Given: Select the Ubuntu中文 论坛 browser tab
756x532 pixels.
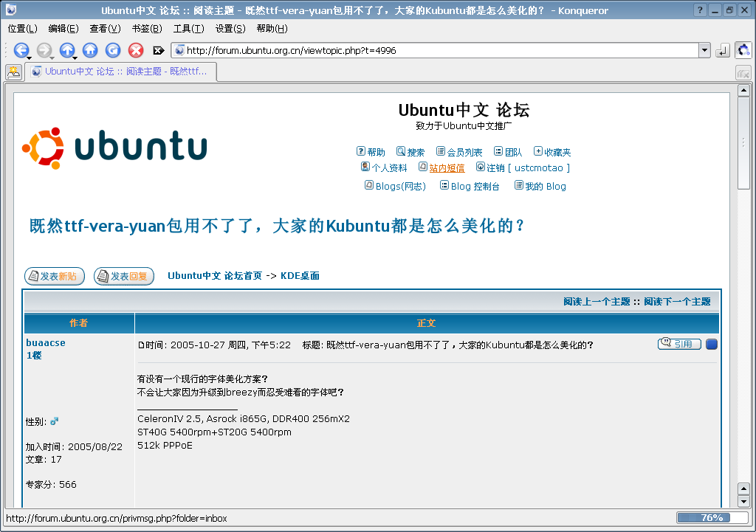Looking at the screenshot, I should coord(120,72).
